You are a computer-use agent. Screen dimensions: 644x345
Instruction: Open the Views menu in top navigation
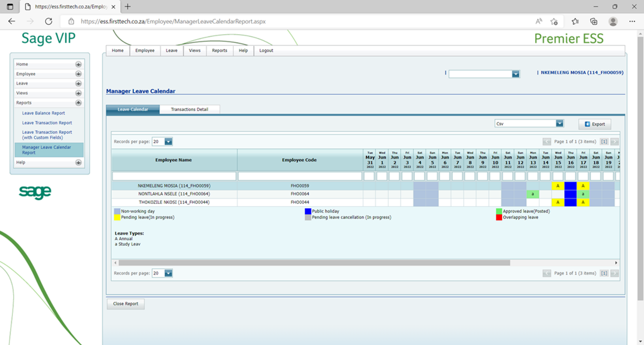click(x=194, y=51)
